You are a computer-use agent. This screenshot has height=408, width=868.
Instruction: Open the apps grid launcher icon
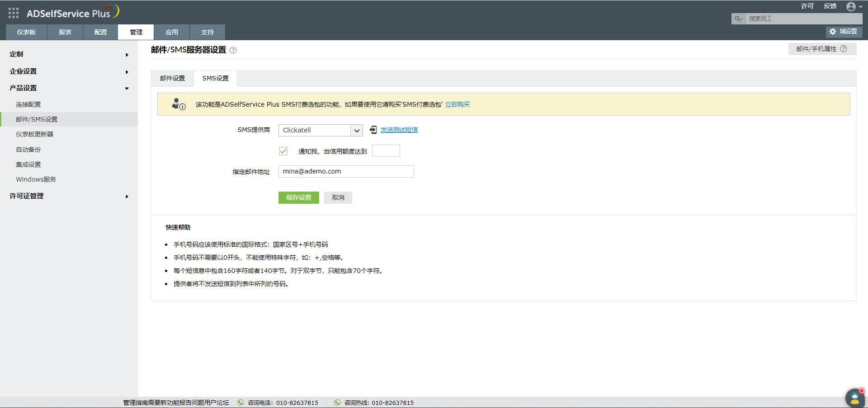pyautogui.click(x=14, y=13)
